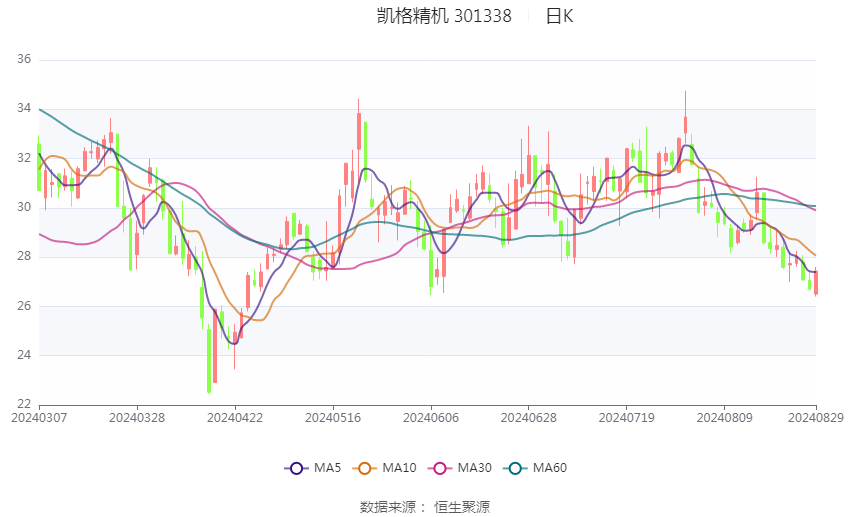Toggle the MA5 legend marker
Screen dimensions: 850x517
click(296, 468)
